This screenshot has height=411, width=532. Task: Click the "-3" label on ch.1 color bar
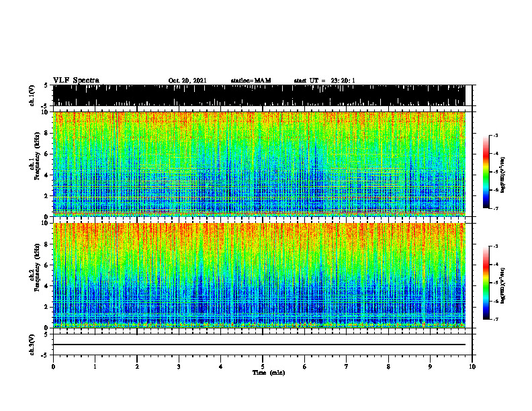496,135
